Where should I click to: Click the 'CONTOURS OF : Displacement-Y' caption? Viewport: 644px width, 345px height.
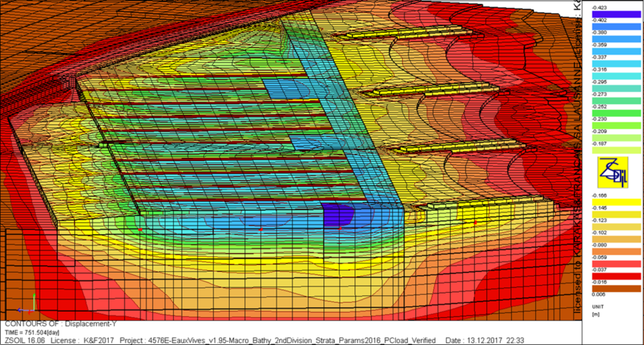[60, 324]
